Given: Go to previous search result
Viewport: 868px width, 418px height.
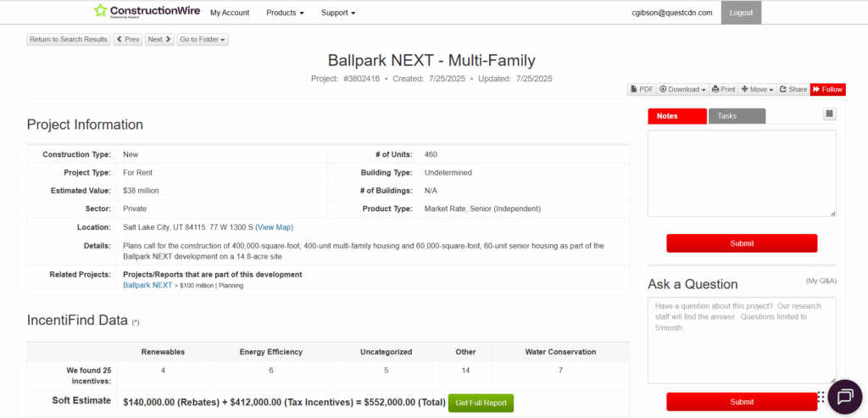Looking at the screenshot, I should 128,39.
